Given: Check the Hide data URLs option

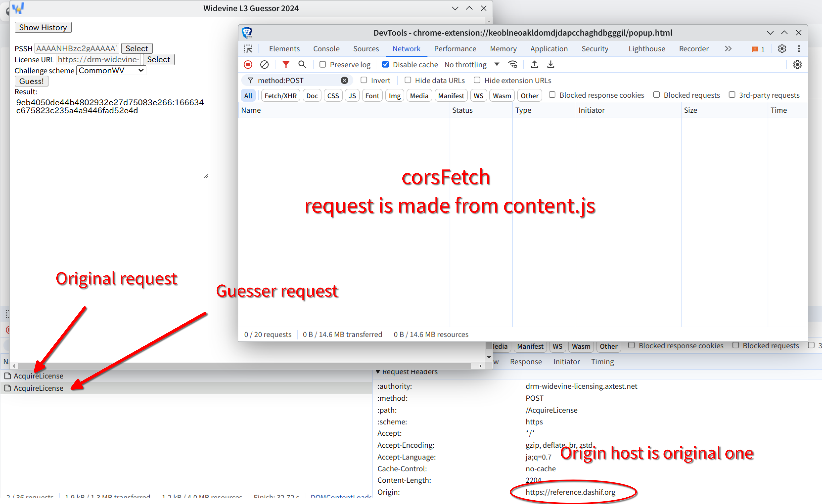Looking at the screenshot, I should point(408,80).
